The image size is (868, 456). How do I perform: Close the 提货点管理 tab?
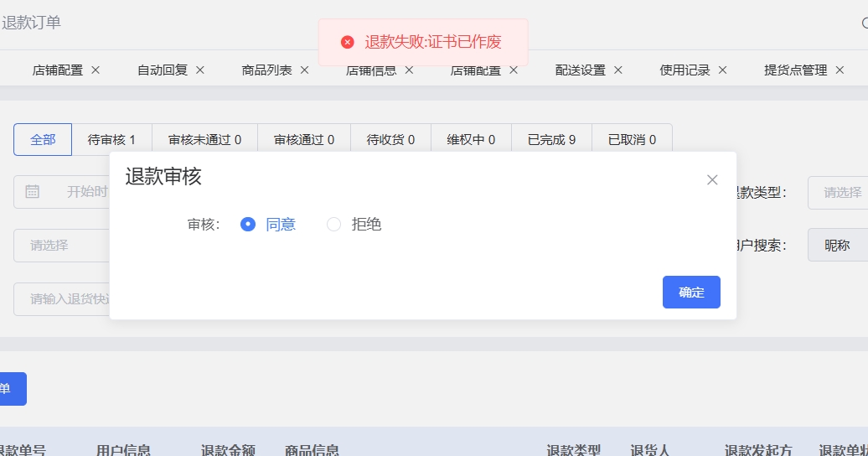(840, 70)
